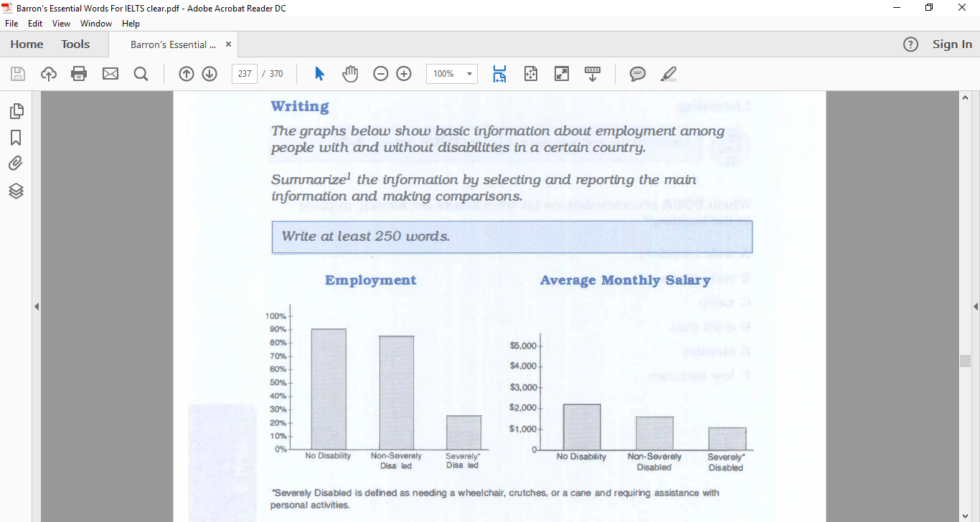Open the Help menu
Image resolution: width=980 pixels, height=522 pixels.
[131, 24]
